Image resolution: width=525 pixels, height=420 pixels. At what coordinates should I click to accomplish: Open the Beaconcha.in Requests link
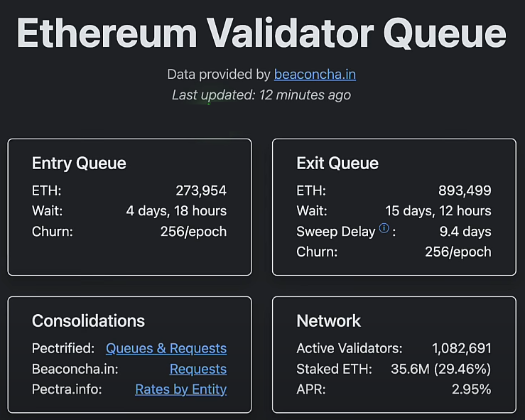[198, 369]
